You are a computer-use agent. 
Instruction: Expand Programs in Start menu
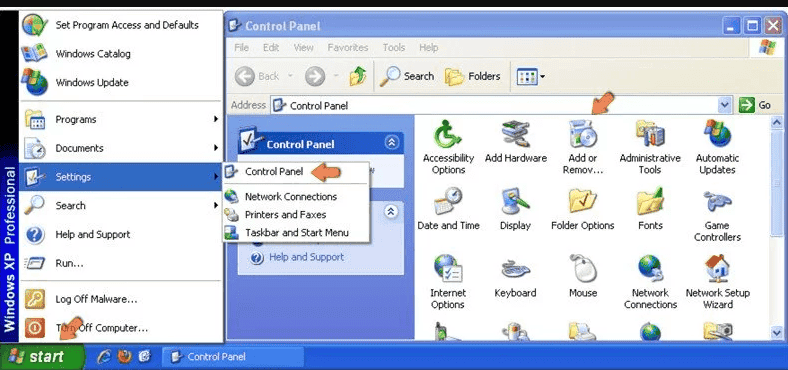(x=121, y=120)
